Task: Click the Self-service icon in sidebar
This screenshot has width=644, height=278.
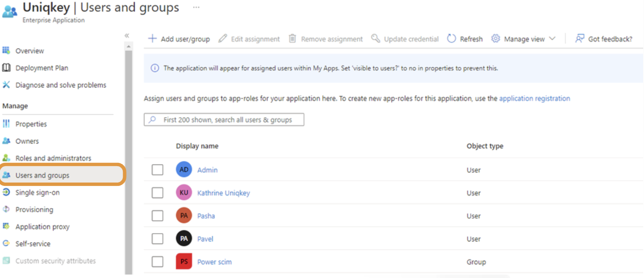Action: point(6,244)
